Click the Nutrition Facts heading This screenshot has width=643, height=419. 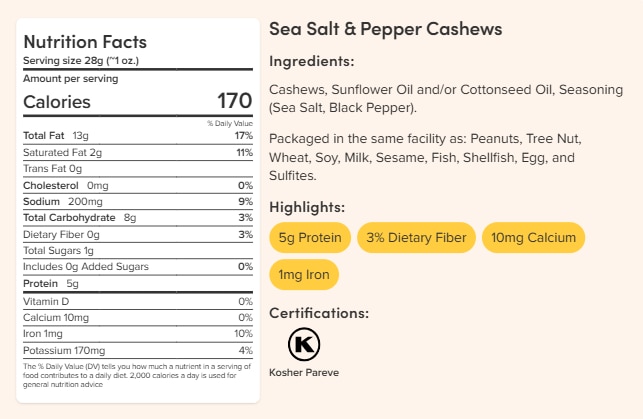coord(85,42)
